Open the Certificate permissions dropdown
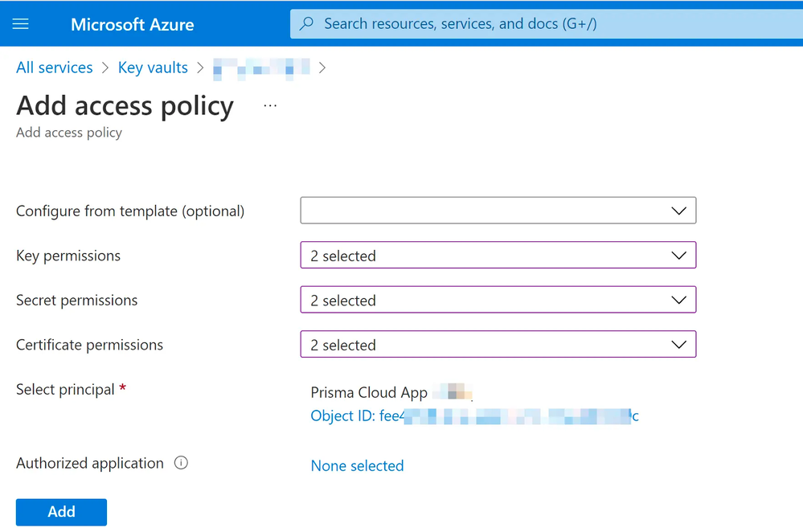Screen dimensions: 803x532 498,345
